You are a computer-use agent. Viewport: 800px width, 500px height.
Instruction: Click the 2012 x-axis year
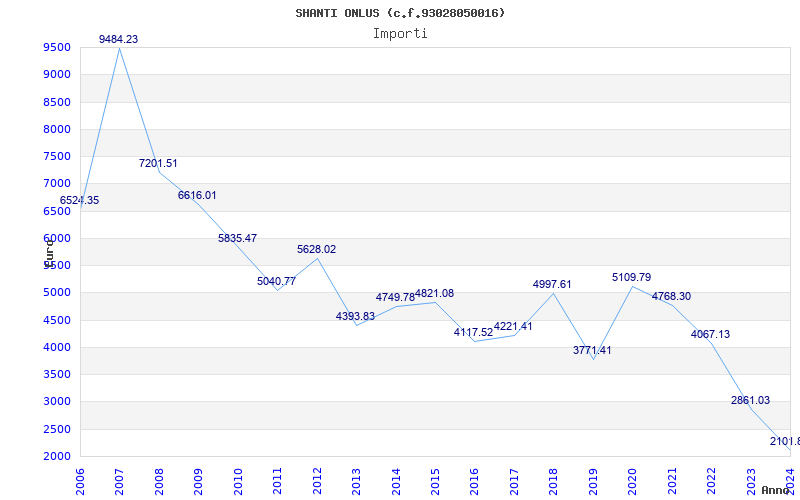pyautogui.click(x=317, y=482)
